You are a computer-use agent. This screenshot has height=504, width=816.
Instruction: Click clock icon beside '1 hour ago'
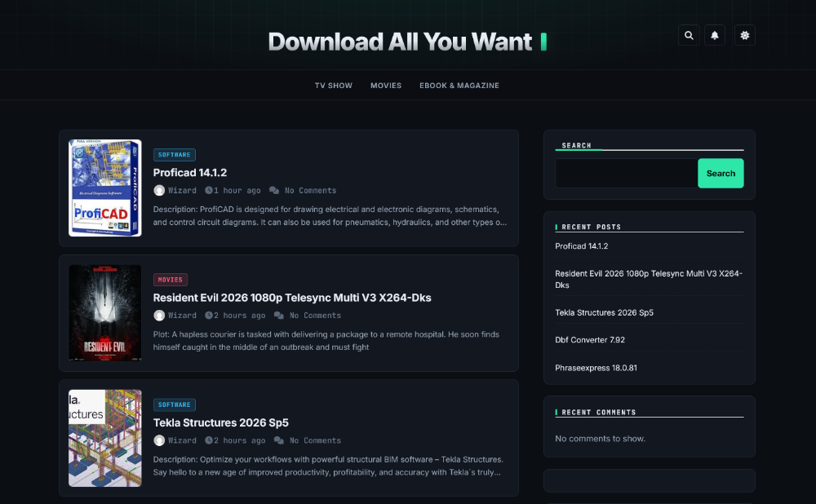click(209, 190)
